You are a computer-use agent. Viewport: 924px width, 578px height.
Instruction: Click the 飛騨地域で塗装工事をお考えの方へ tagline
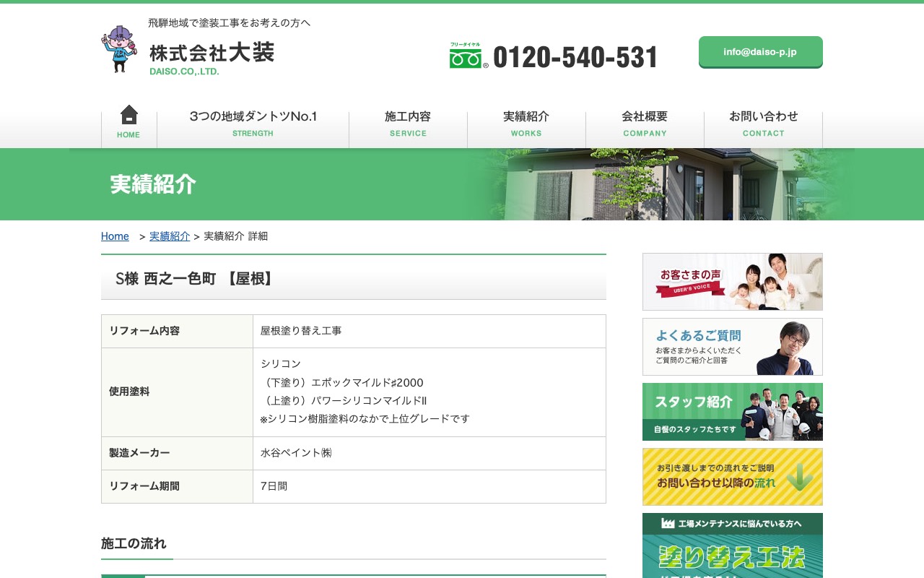coord(230,23)
